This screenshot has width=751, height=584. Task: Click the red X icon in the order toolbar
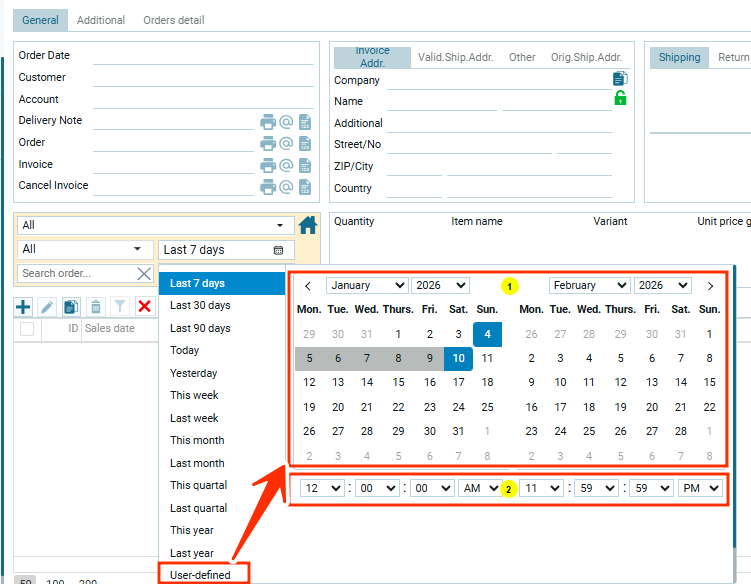pyautogui.click(x=144, y=306)
